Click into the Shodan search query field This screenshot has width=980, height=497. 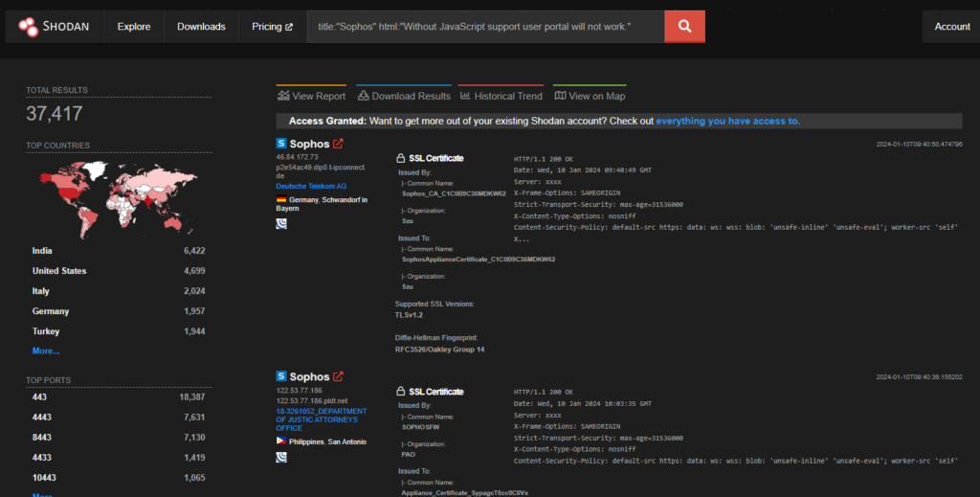coord(485,26)
